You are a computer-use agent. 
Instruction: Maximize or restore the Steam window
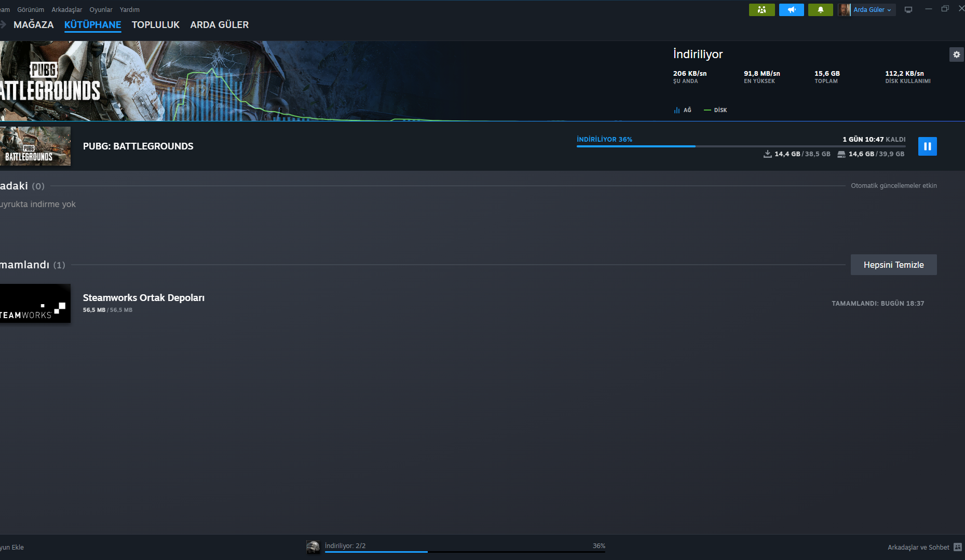[945, 9]
